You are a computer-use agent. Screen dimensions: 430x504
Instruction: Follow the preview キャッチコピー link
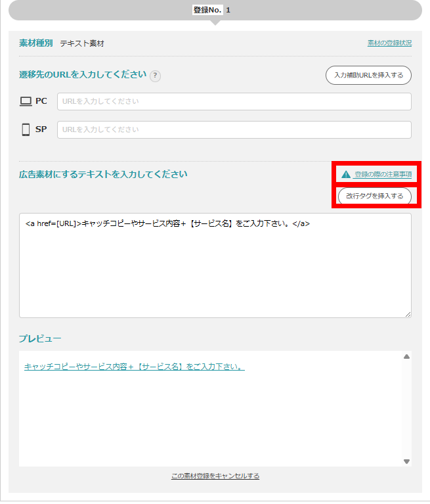[134, 367]
